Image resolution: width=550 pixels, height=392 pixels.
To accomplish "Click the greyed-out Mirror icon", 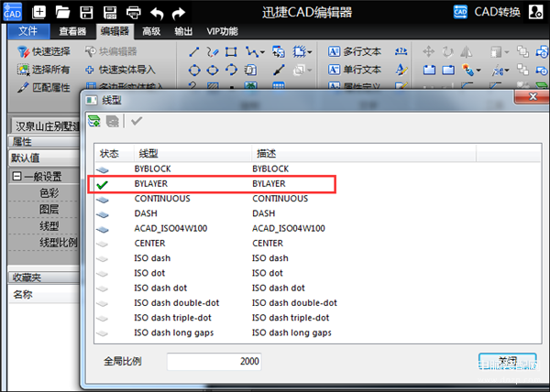I will (x=467, y=52).
